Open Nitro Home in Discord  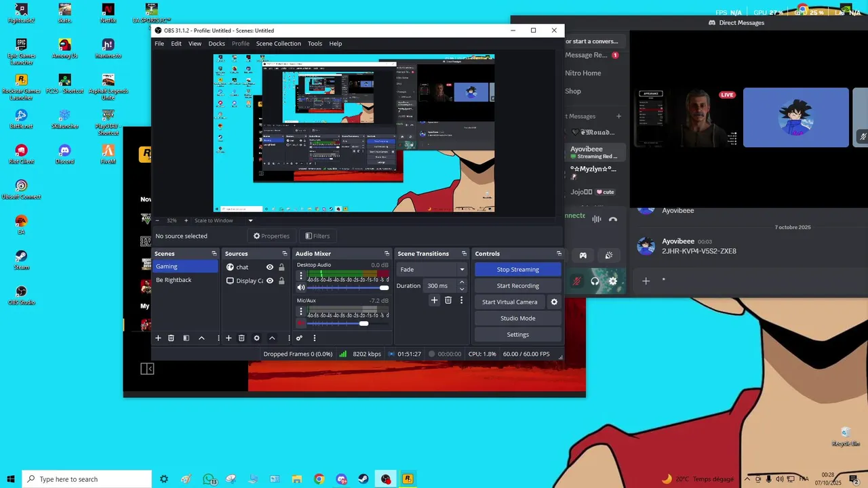click(x=583, y=73)
